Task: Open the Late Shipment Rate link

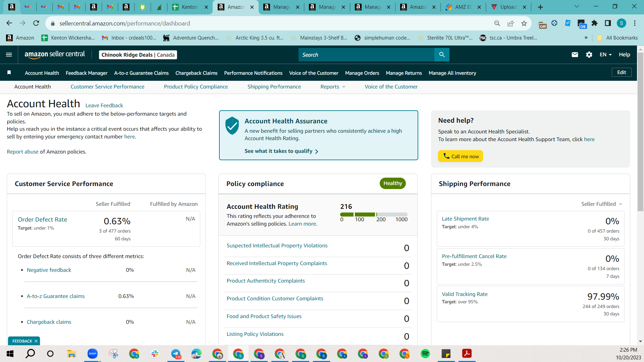Action: tap(465, 219)
